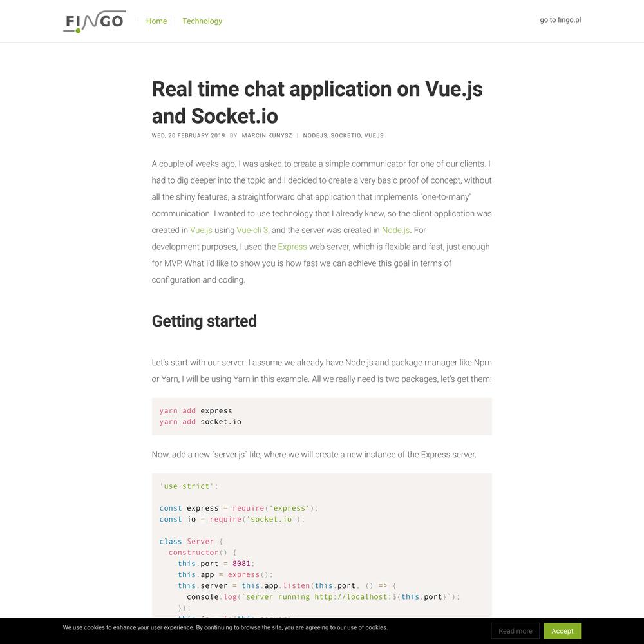This screenshot has height=644, width=644.
Task: Click the FINGO logo
Action: [x=94, y=21]
